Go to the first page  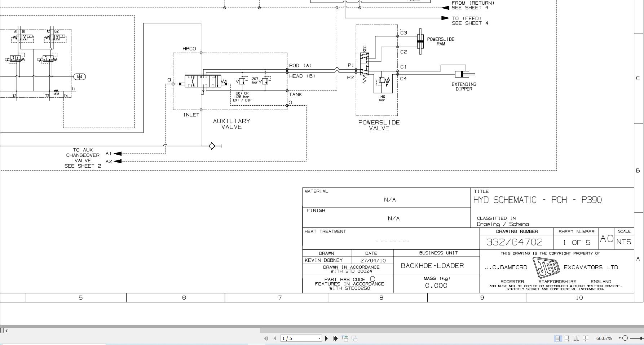[266, 338]
